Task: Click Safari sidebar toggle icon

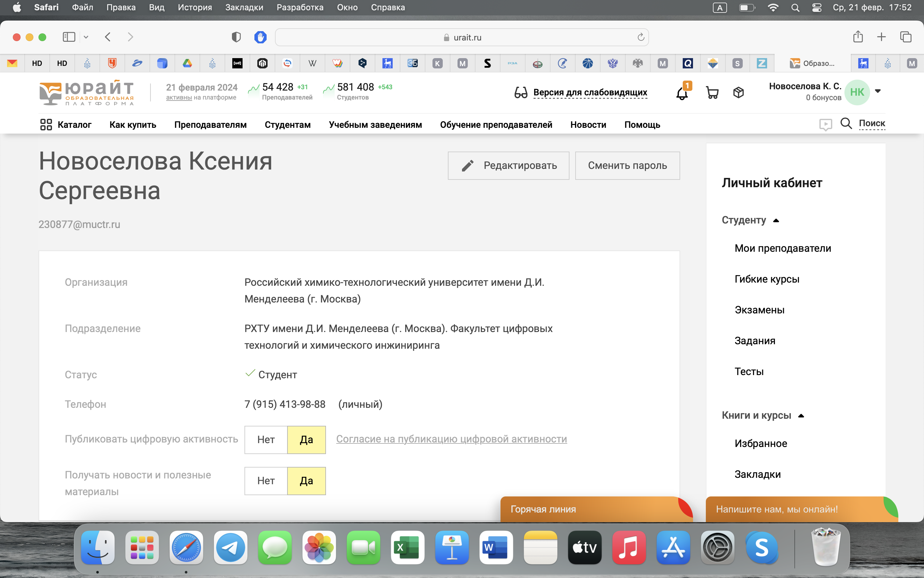Action: tap(69, 37)
